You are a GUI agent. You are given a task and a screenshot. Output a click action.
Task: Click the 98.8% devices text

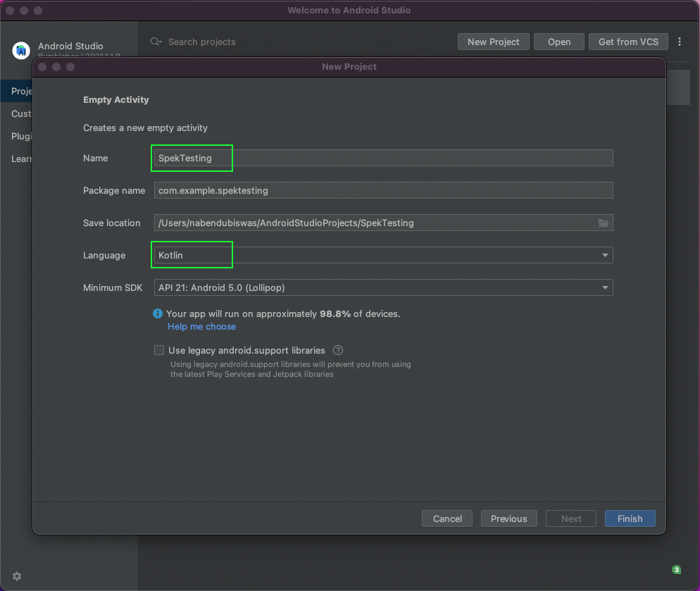[335, 313]
